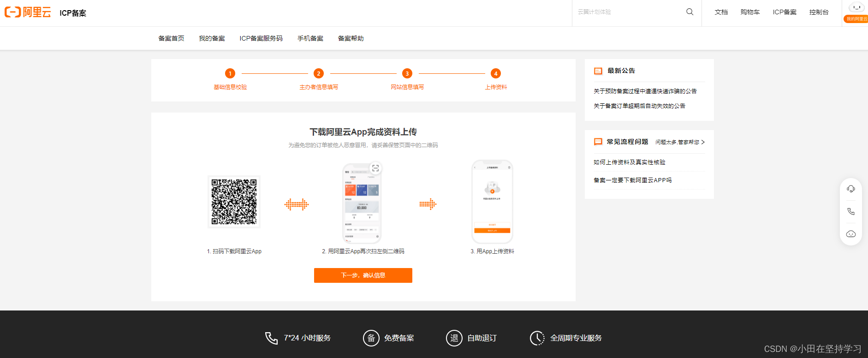Click step 3 circle 网站信息填写
Screen dimensions: 868x358
407,73
